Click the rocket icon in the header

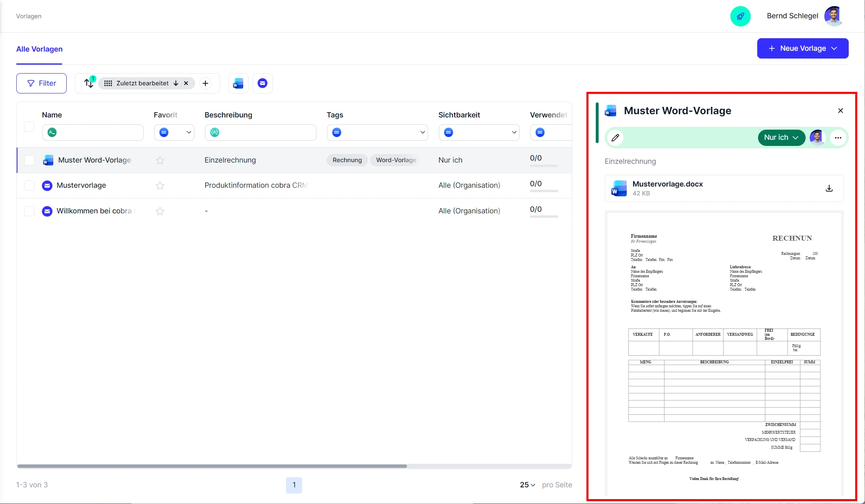tap(740, 16)
